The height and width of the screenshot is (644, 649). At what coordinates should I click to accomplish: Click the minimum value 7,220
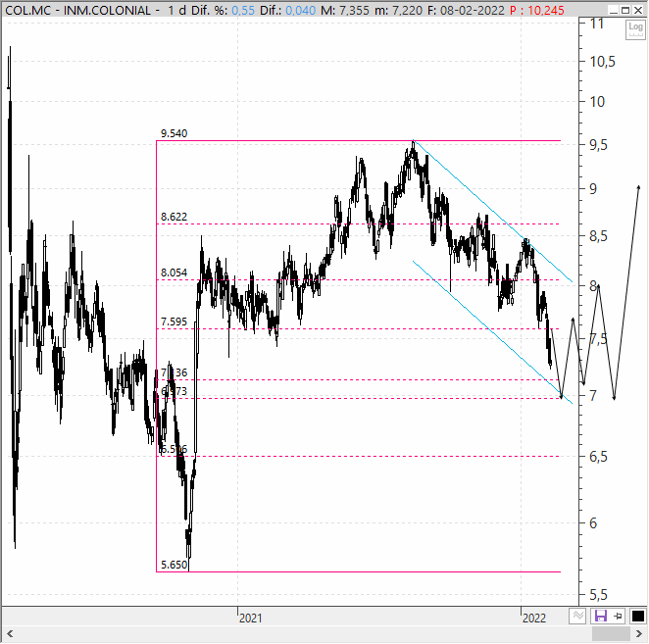tap(407, 10)
